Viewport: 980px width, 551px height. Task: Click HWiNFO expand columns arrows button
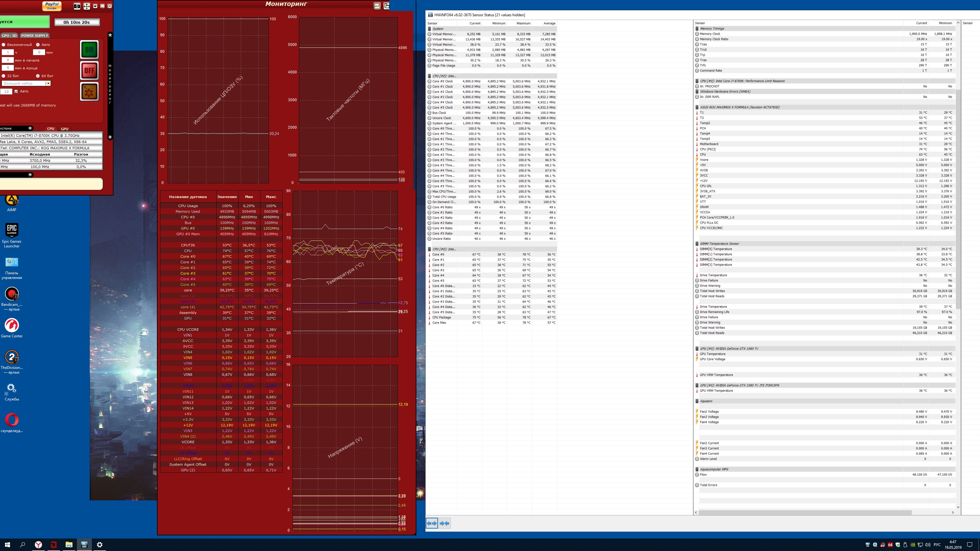(432, 523)
